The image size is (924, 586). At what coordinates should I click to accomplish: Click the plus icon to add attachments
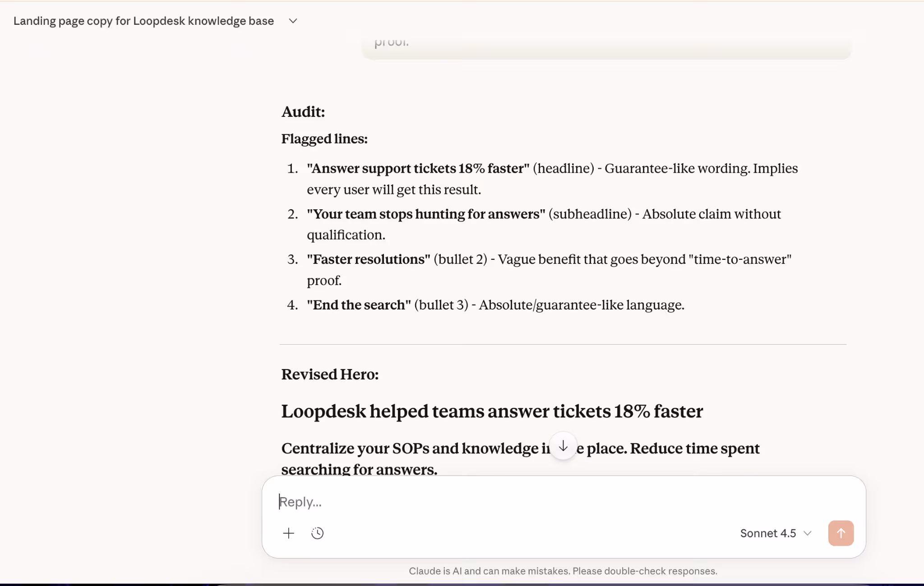pos(289,533)
